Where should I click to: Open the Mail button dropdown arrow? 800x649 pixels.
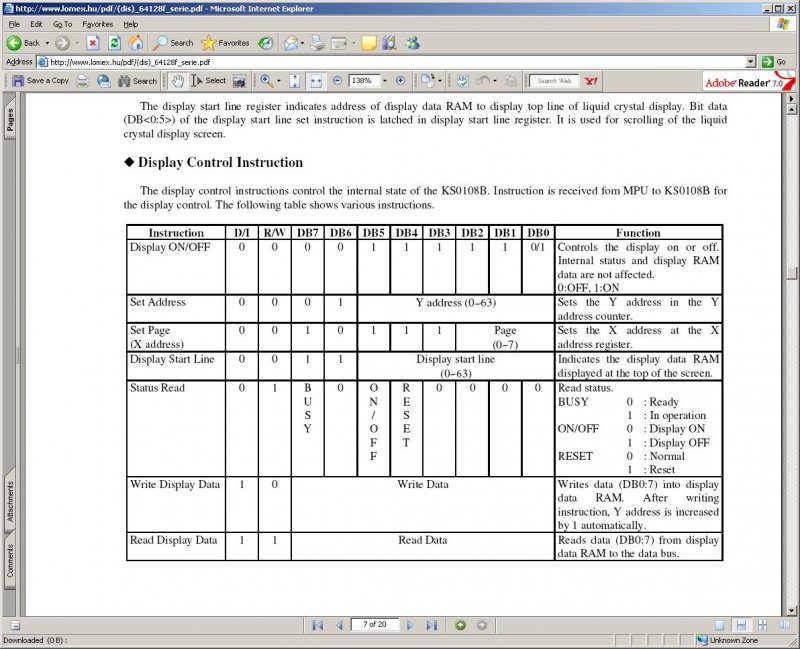tap(302, 43)
